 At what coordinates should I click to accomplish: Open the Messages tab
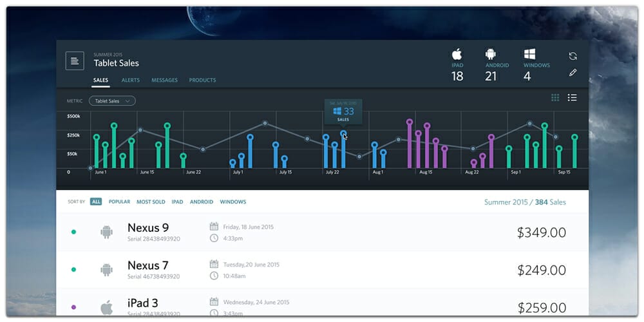click(164, 80)
